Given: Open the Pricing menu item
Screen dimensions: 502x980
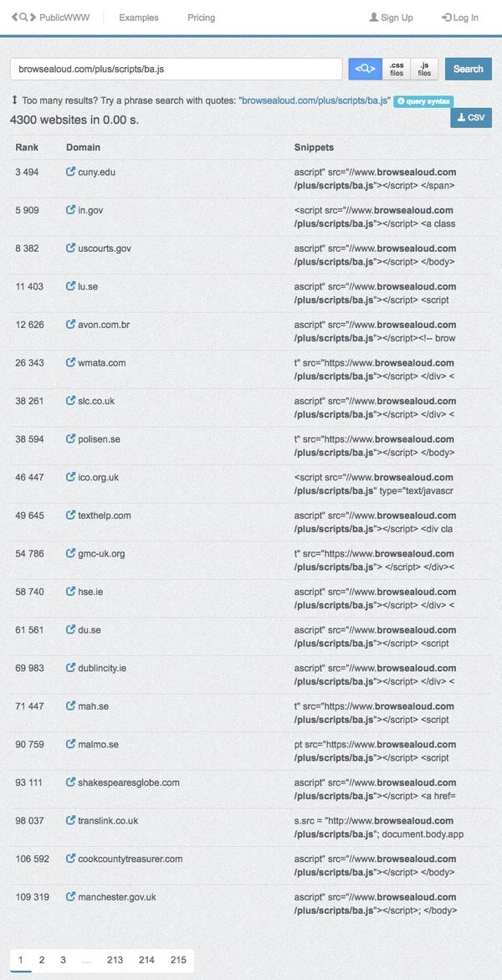Looking at the screenshot, I should 202,18.
